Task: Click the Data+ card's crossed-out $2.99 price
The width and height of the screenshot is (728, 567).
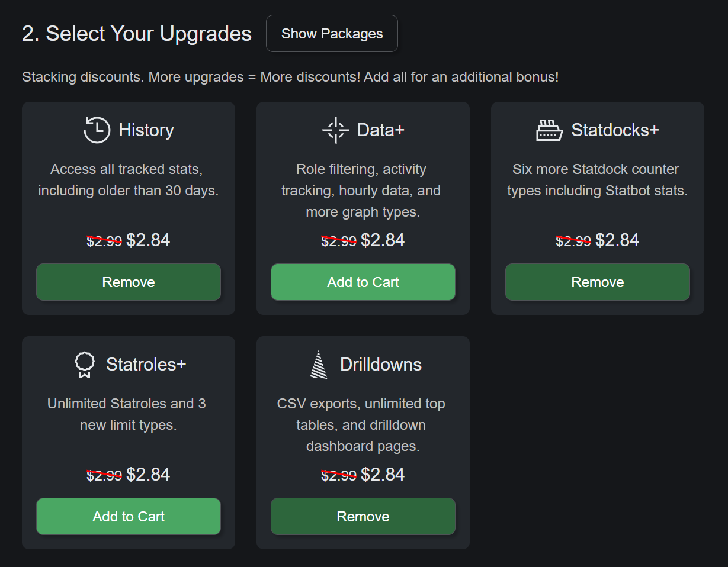Action: (339, 241)
